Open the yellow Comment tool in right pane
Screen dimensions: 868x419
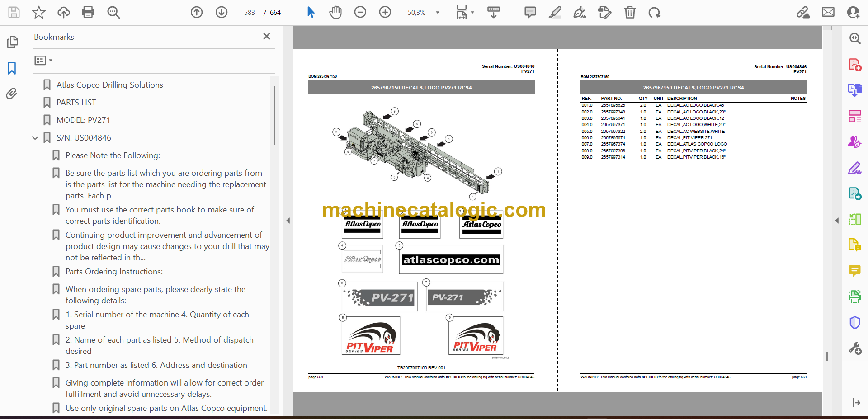pyautogui.click(x=855, y=271)
